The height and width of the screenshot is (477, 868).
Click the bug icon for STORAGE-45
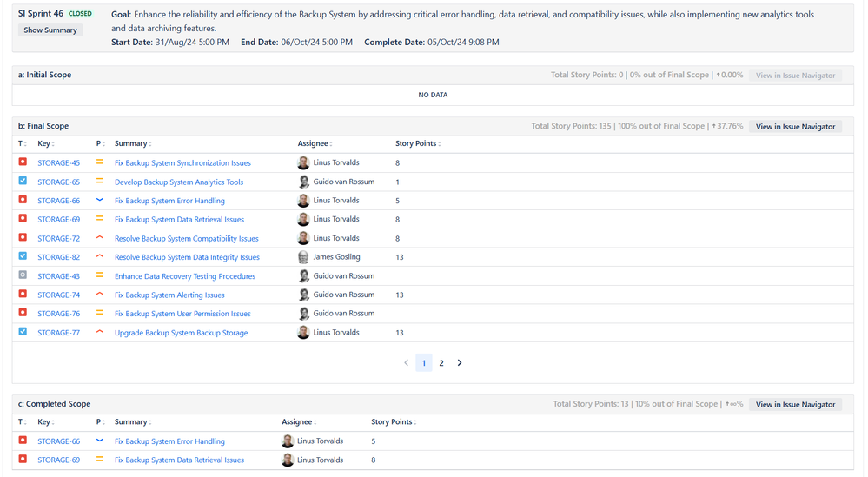[23, 162]
